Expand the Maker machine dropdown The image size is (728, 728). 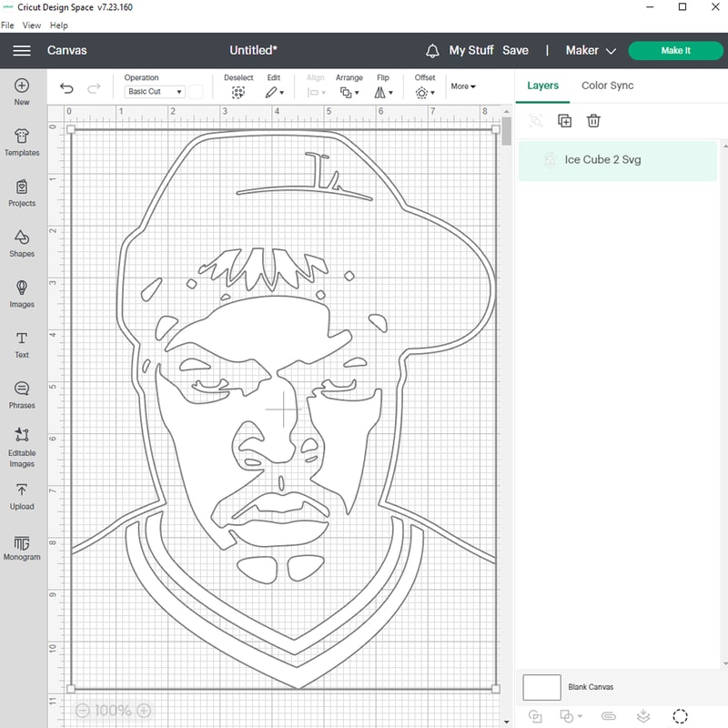[x=591, y=51]
